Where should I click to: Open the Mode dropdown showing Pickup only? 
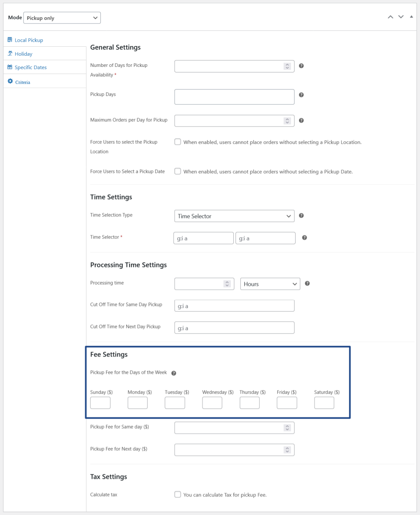pyautogui.click(x=62, y=18)
